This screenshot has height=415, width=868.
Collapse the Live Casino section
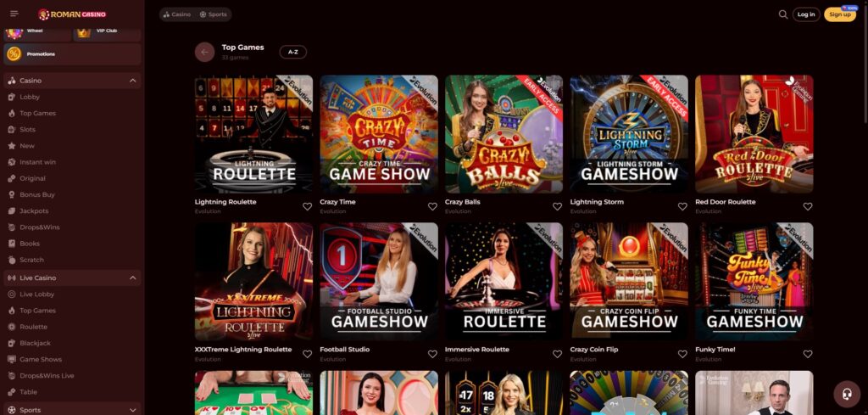click(x=133, y=278)
